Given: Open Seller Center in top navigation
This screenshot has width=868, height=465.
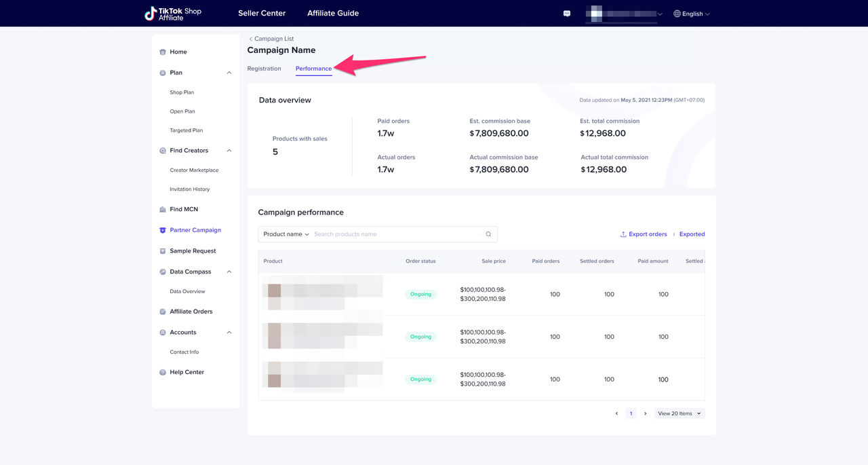Looking at the screenshot, I should (262, 13).
